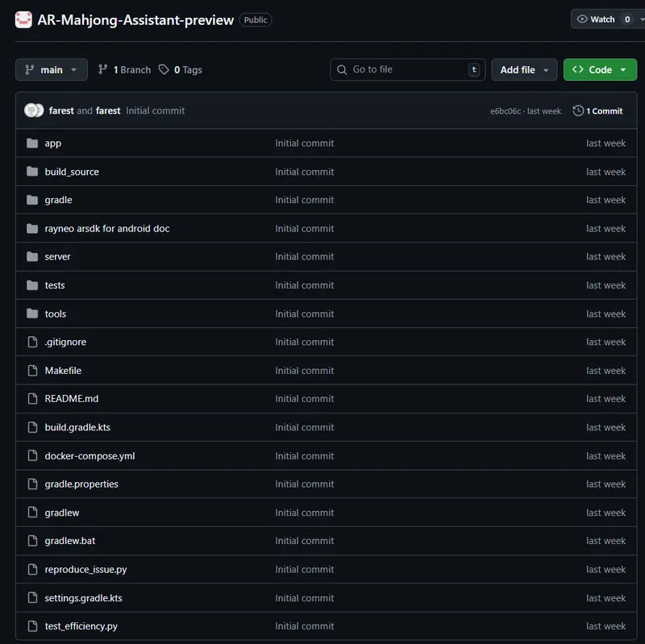Open the Makefile Initial commit message
The width and height of the screenshot is (645, 644).
(304, 371)
